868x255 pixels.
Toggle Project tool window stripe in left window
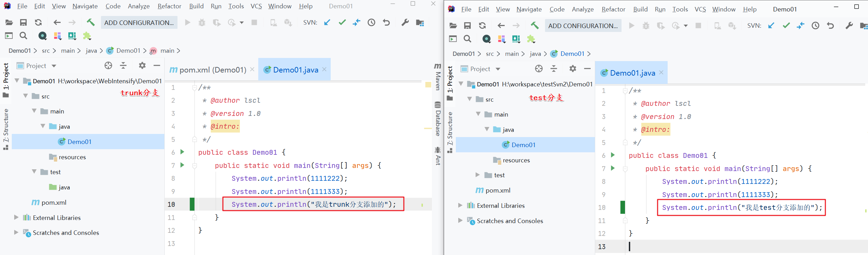(6, 80)
